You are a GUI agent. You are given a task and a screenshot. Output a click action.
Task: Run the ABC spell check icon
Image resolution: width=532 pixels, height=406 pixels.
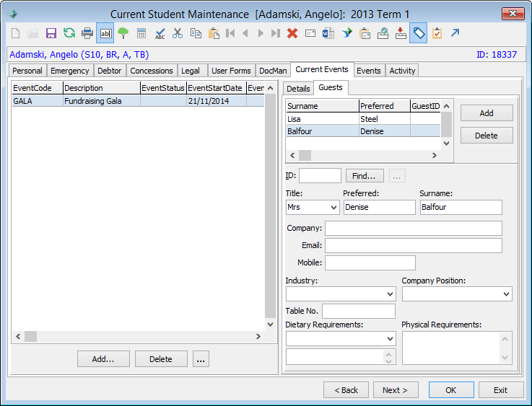(x=160, y=33)
